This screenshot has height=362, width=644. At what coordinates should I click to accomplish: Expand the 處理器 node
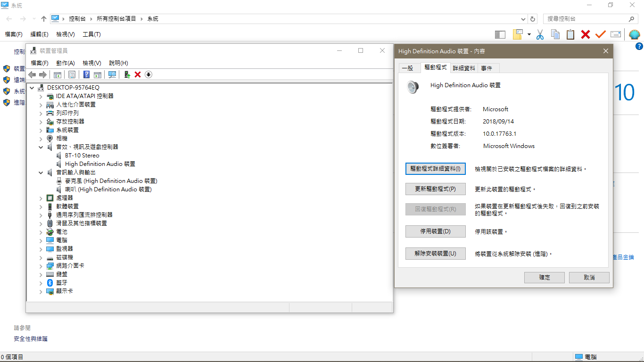click(x=41, y=198)
